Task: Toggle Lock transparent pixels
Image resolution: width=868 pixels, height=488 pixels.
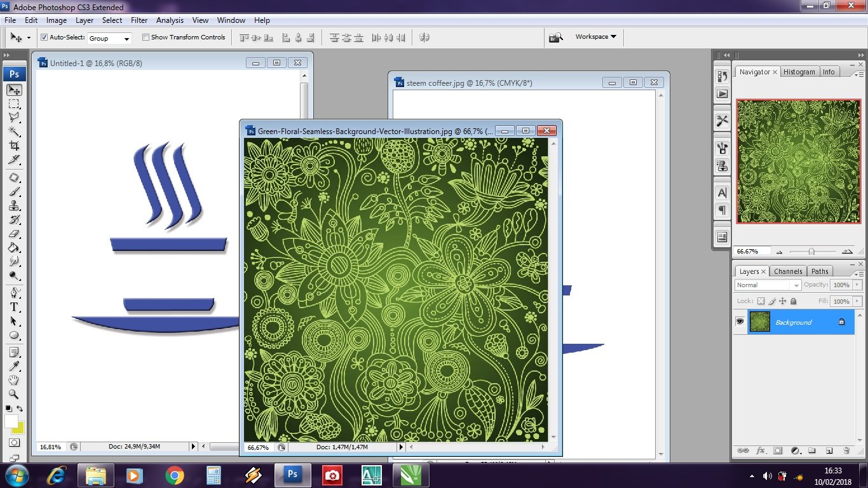Action: 761,301
